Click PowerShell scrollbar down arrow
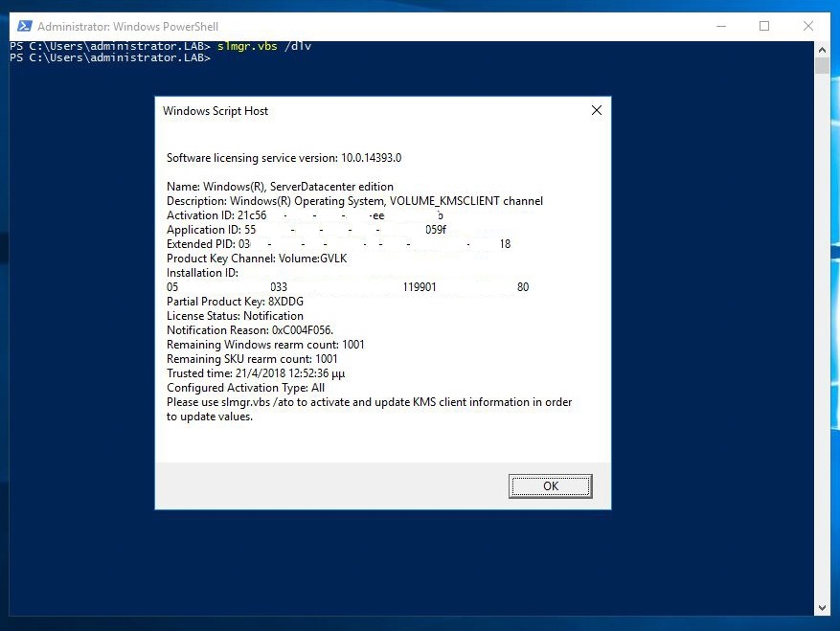This screenshot has width=840, height=631. coord(822,608)
